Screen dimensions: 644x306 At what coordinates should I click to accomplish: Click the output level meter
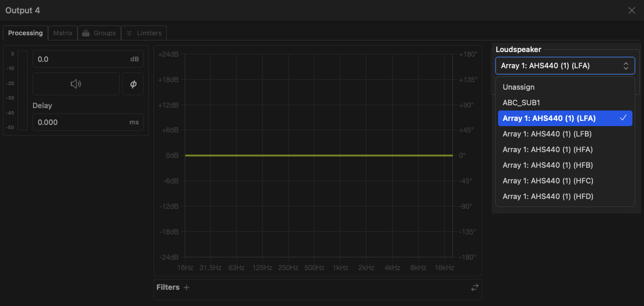click(22, 90)
